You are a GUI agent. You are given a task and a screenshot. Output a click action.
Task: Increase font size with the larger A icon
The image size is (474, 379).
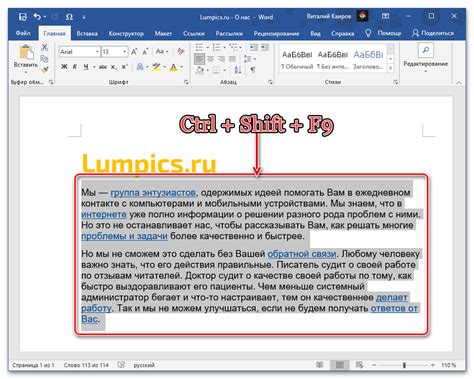coord(134,52)
